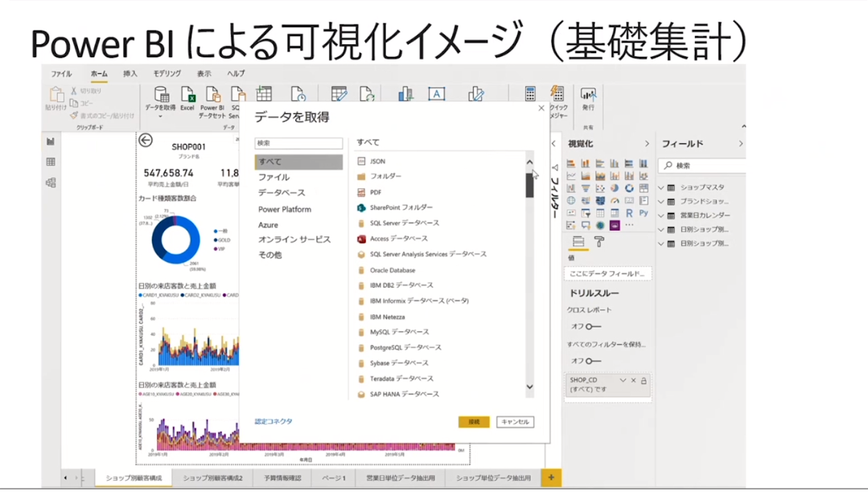Click scroll down arrow in connector list

point(530,387)
